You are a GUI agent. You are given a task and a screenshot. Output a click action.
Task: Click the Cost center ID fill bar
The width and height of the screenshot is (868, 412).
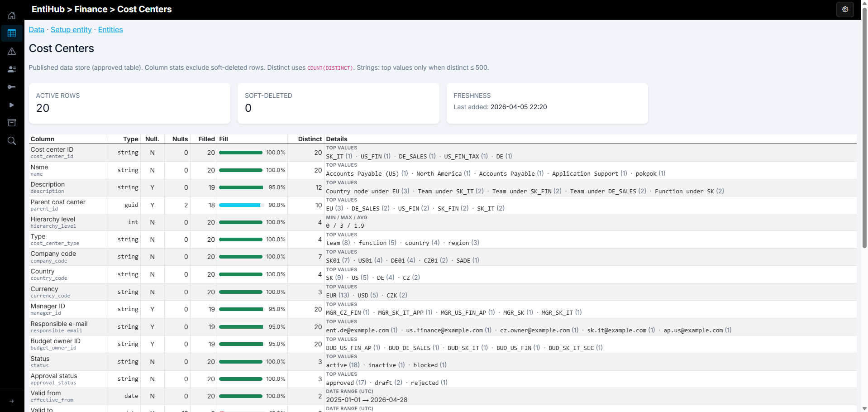click(241, 153)
